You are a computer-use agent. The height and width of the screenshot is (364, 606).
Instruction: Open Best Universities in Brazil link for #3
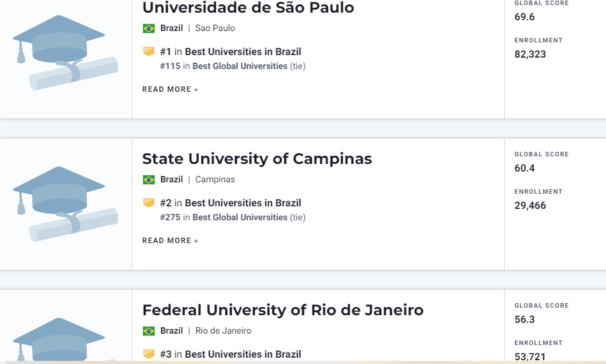click(x=243, y=355)
